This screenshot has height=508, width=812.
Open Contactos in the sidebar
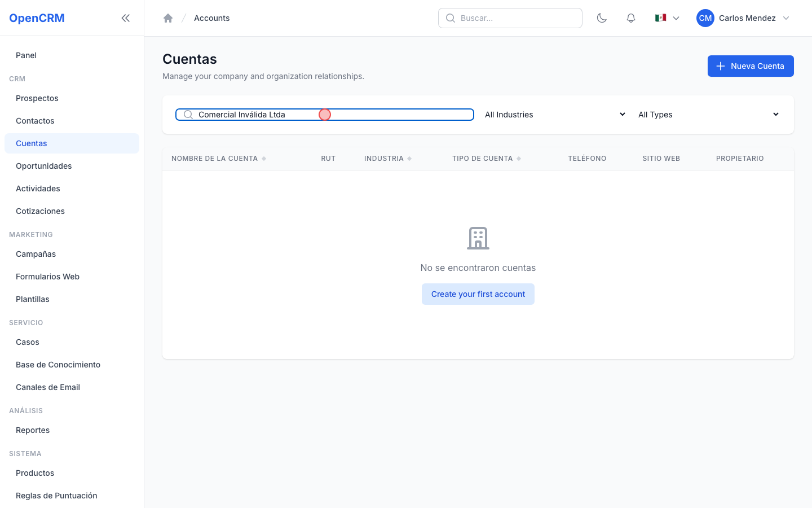tap(72, 121)
